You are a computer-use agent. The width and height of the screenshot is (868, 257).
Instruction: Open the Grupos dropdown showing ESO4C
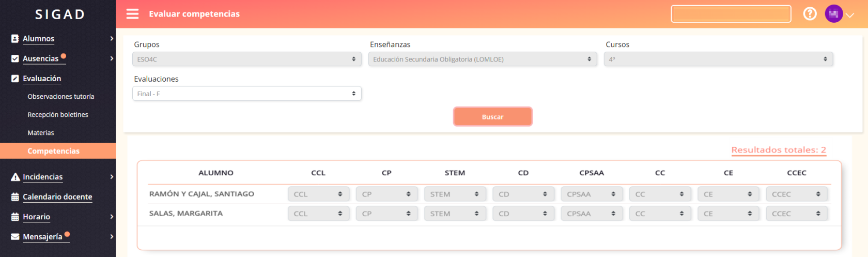(x=246, y=59)
